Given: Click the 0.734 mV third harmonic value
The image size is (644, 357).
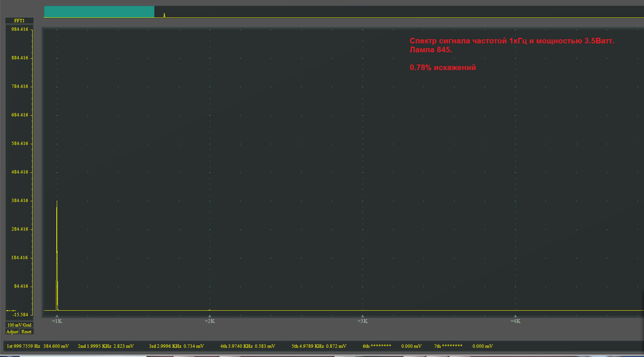Looking at the screenshot, I should coord(194,346).
